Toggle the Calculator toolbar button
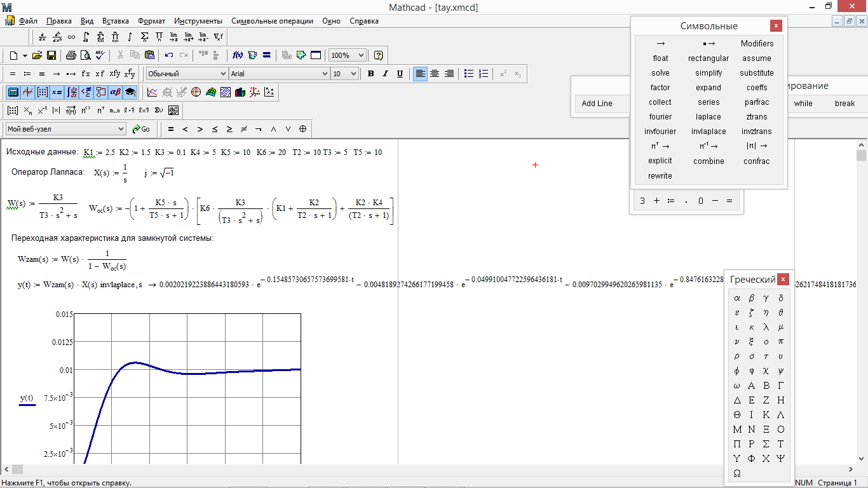Screen dimensions: 868x488 (13, 92)
